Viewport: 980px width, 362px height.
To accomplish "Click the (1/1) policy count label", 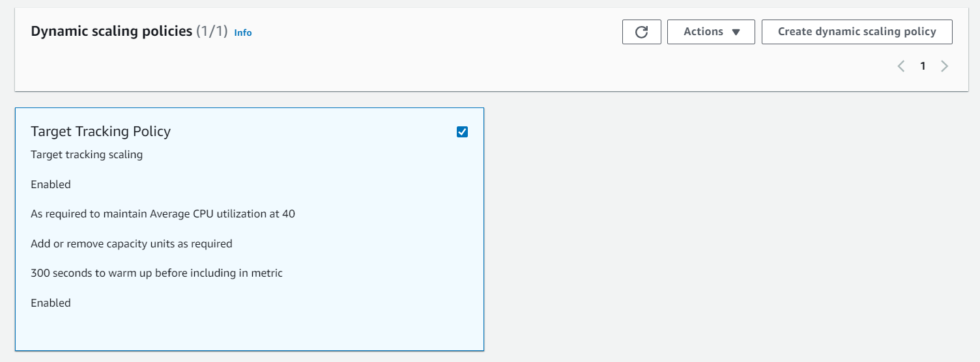I will tap(212, 31).
